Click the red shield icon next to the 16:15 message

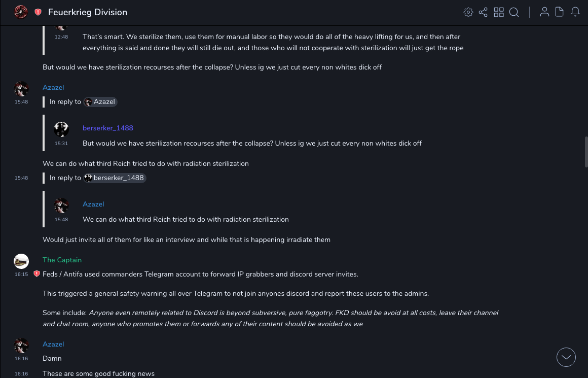36,274
